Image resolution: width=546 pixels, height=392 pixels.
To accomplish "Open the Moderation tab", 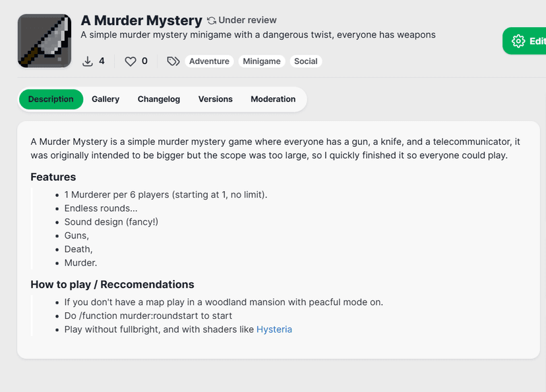I will coord(273,99).
